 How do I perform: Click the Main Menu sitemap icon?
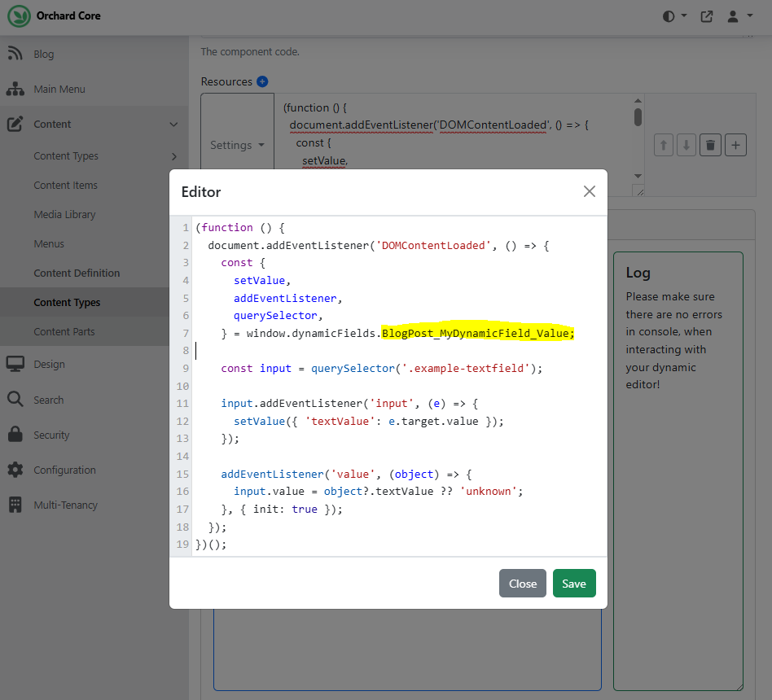click(15, 89)
